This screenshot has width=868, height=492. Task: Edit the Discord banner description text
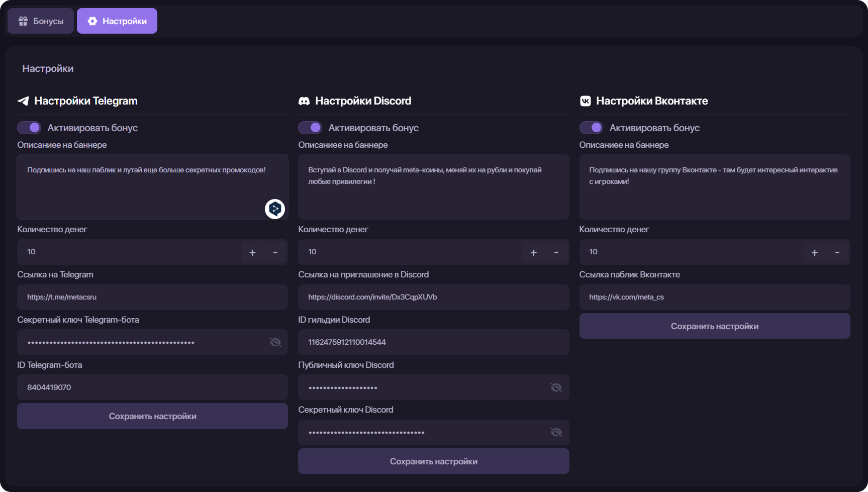click(433, 187)
